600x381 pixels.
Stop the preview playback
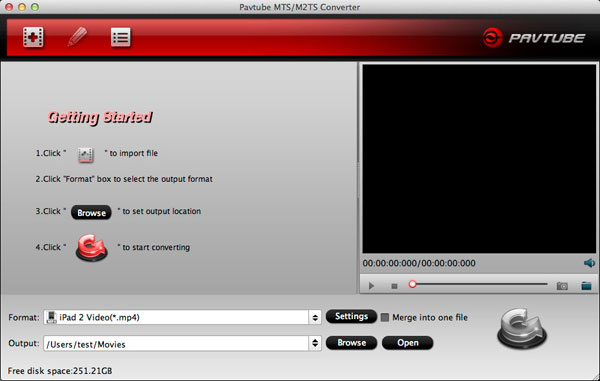tap(395, 286)
